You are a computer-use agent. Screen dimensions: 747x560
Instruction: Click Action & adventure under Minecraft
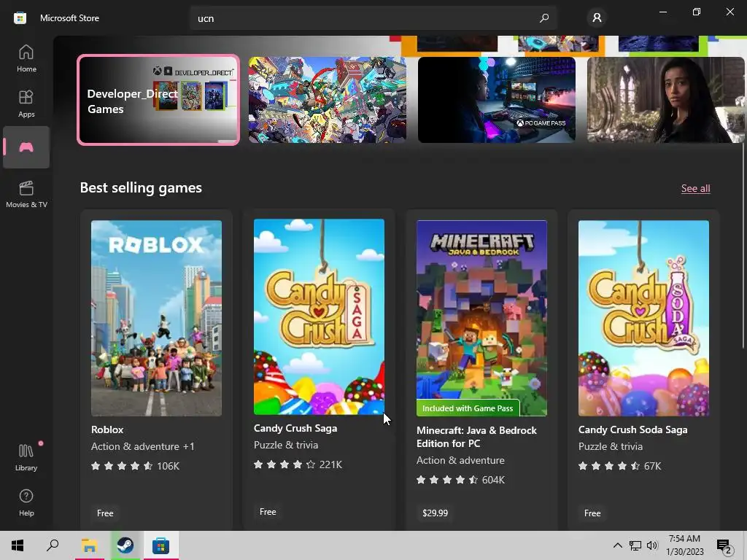460,460
